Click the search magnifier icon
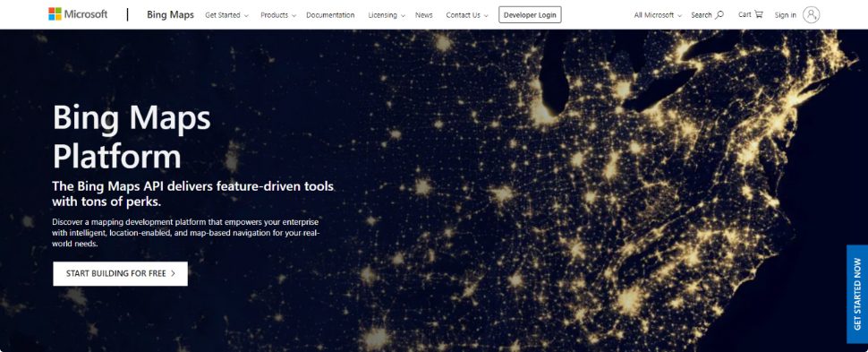Viewport: 868px width, 352px height. [719, 15]
